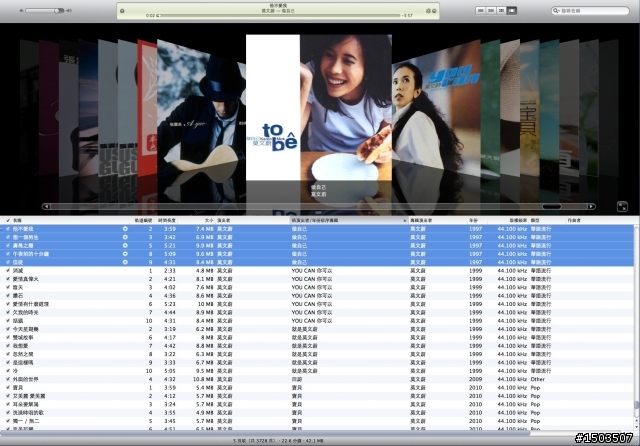The image size is (640, 446).
Task: Click the high-volume speaker icon
Action: coord(69,11)
